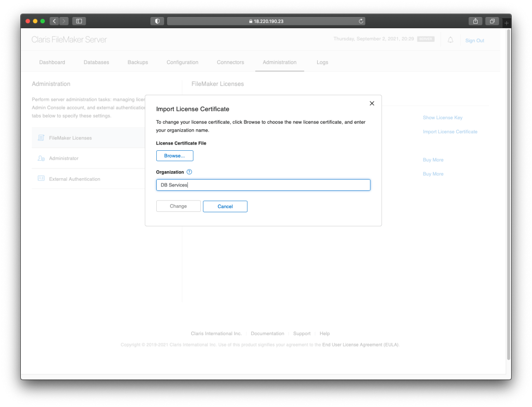Click the FileMaker Licenses sidebar icon
Screen dimensions: 532x407
(x=41, y=138)
